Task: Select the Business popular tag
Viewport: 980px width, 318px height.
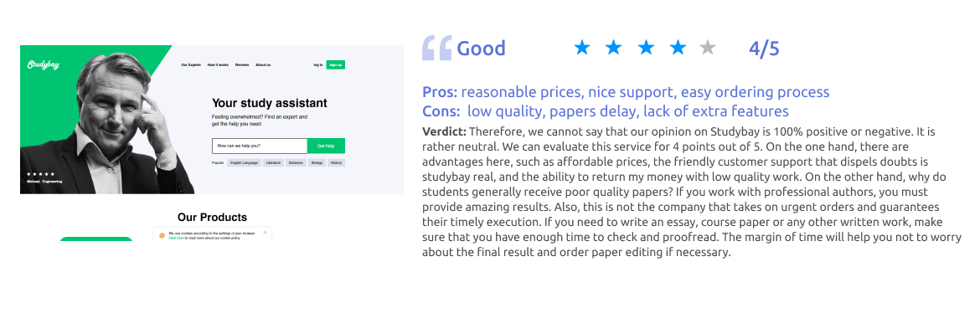Action: 297,162
